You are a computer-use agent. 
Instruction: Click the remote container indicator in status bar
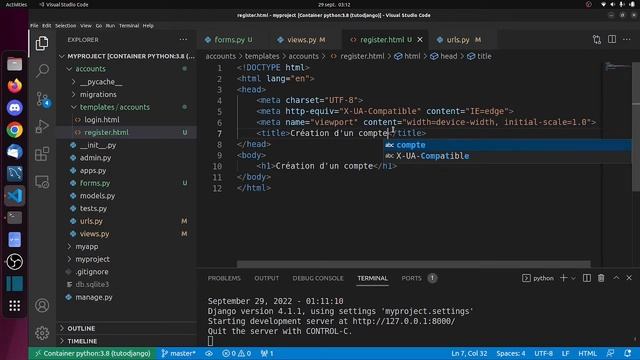point(93,353)
